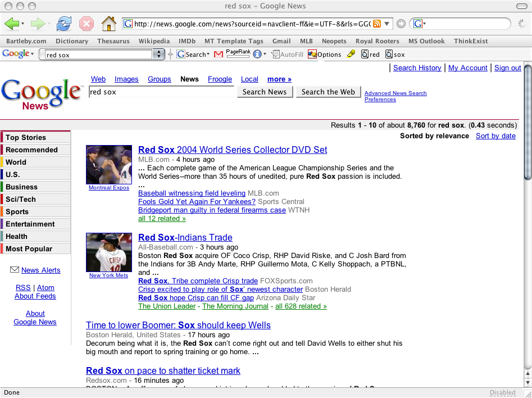The height and width of the screenshot is (398, 532).
Task: Open the 'Red Sox on pace to shatter ticket mark' headline
Action: coord(163,370)
